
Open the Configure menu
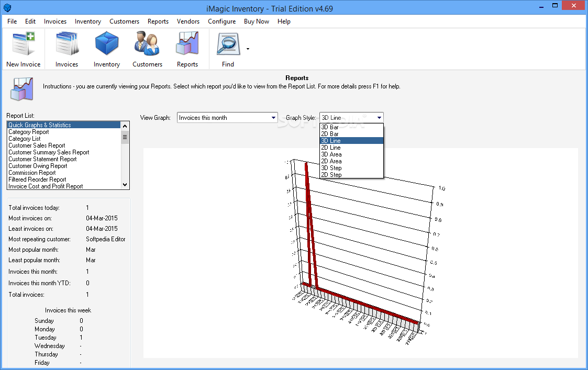[221, 21]
